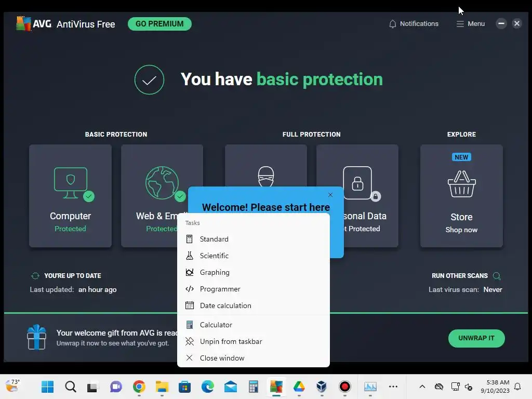Expand the hidden system tray icons chevron
Image resolution: width=532 pixels, height=399 pixels.
pyautogui.click(x=422, y=387)
